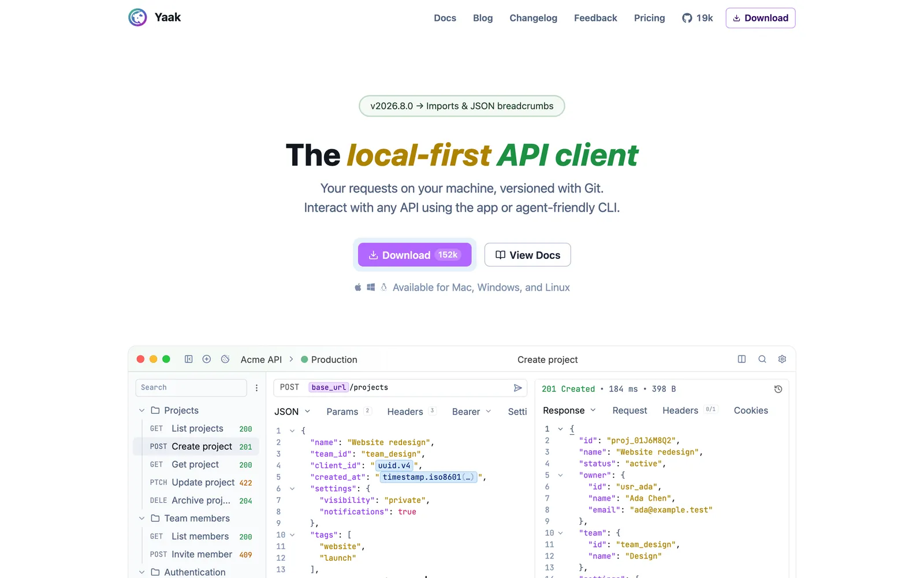
Task: Open the response history clock icon
Action: [x=778, y=389]
